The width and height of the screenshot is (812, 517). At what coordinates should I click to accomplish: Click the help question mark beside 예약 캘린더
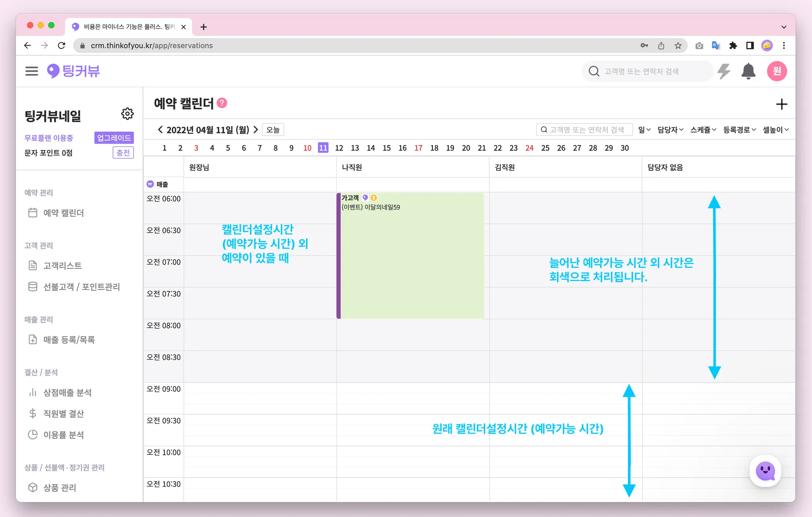pyautogui.click(x=222, y=103)
